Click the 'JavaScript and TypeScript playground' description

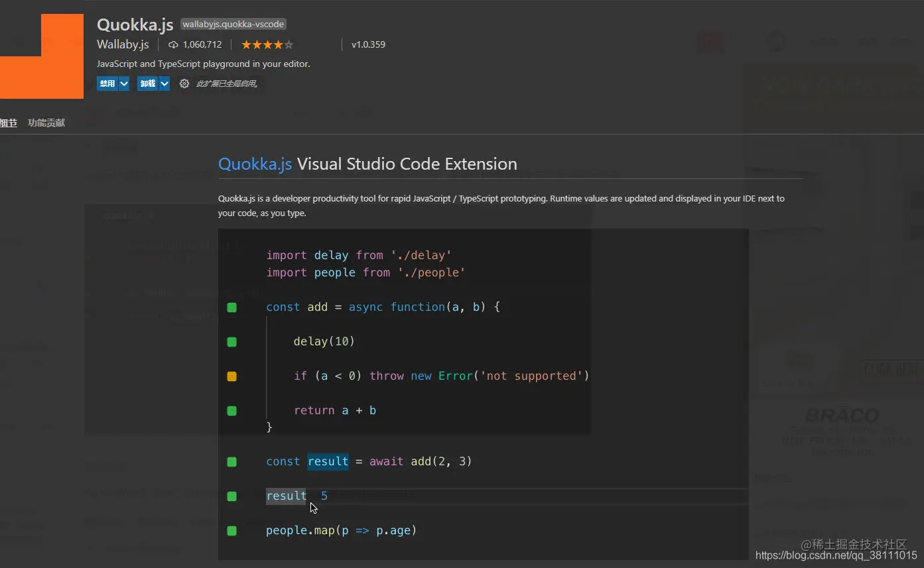(x=204, y=64)
